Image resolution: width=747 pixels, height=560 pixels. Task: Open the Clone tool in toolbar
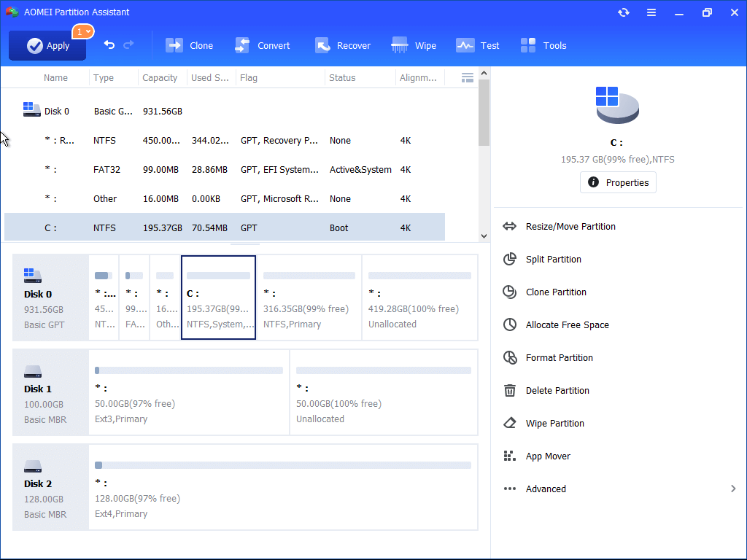190,46
